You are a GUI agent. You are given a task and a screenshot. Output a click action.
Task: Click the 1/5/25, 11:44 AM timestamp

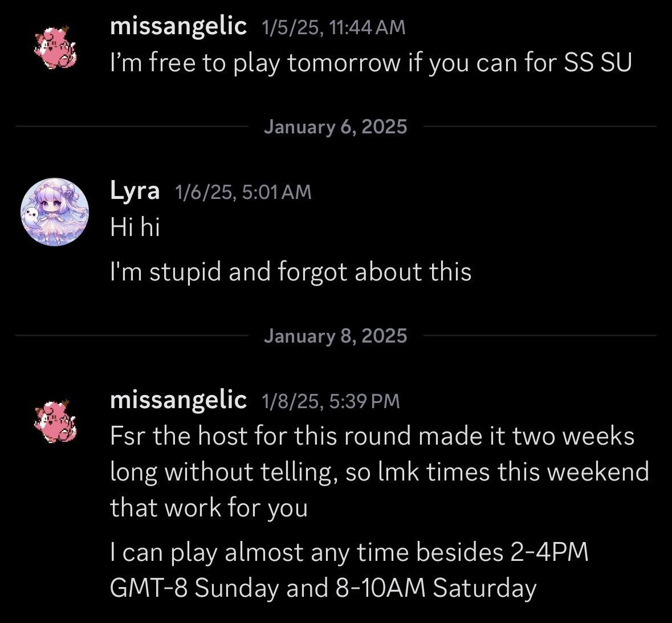click(333, 27)
